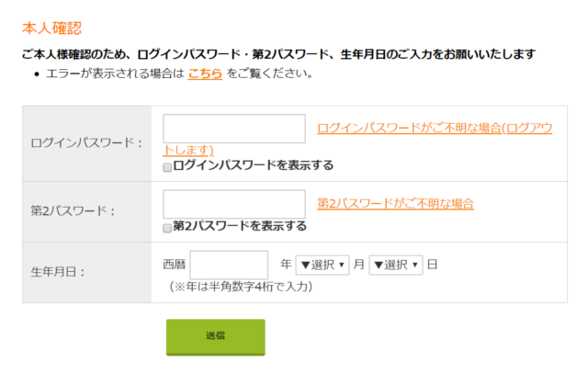Click the 第2パスワード： row label
The image size is (588, 373).
click(x=73, y=210)
